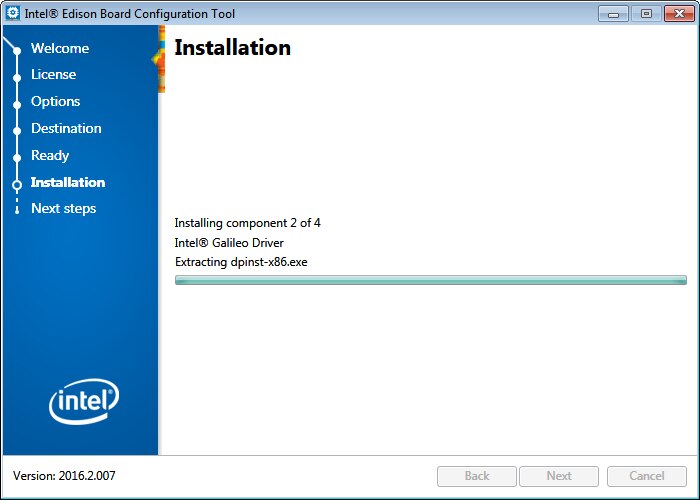This screenshot has width=700, height=500.
Task: Click the installation progress bar
Action: click(431, 280)
